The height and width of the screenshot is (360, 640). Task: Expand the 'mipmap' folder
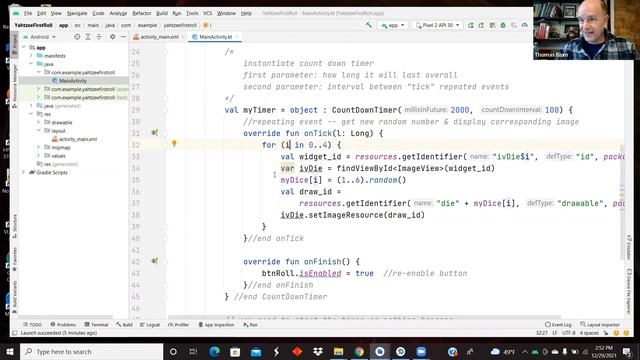coord(39,147)
